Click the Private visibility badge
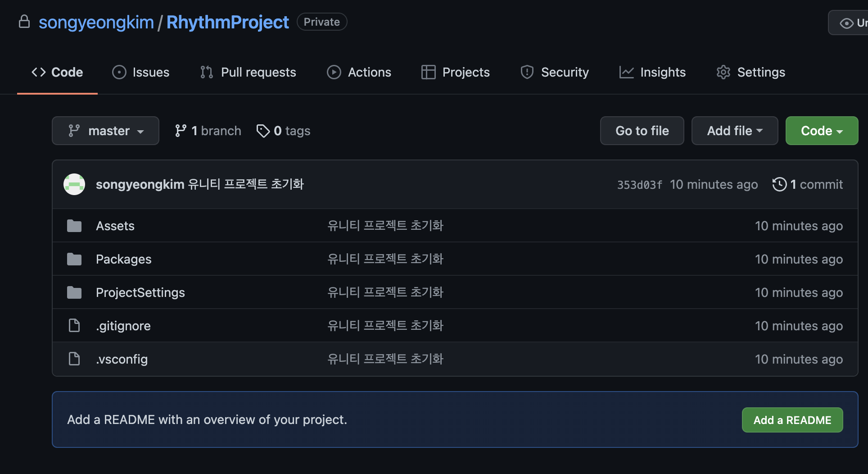 pos(322,22)
